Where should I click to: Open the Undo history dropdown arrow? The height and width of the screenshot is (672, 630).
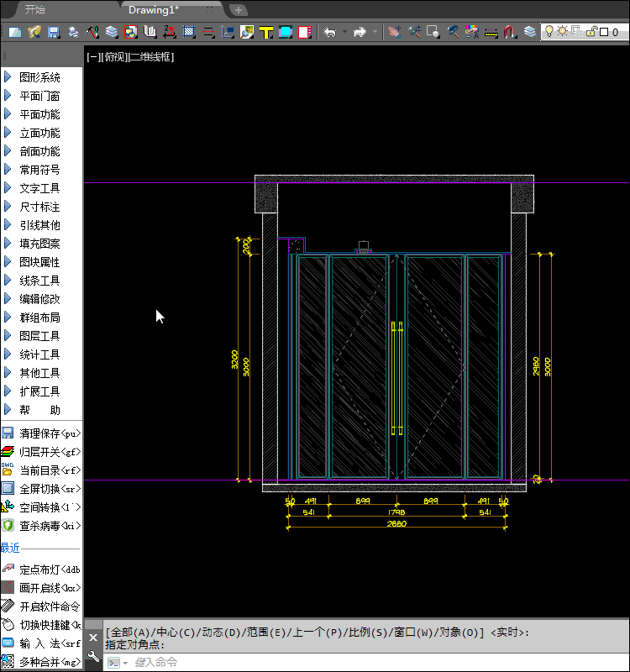[344, 32]
